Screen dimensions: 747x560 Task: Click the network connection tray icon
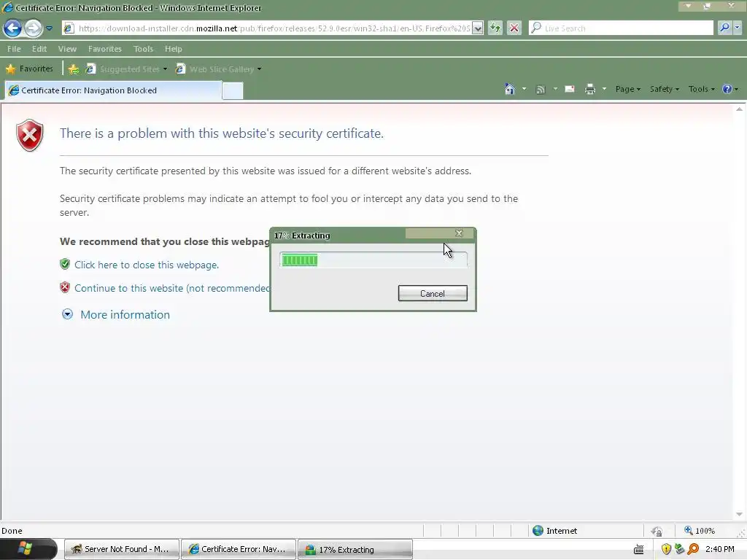pos(680,550)
